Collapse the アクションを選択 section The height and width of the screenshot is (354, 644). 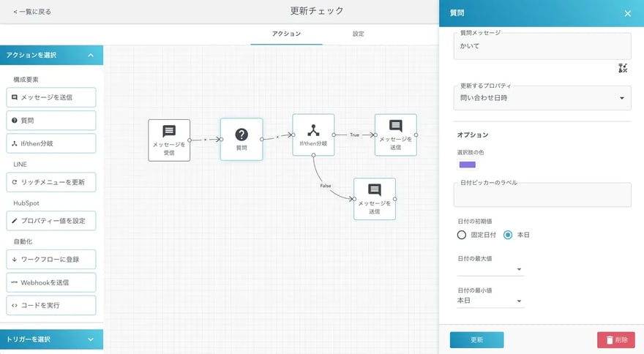pyautogui.click(x=90, y=55)
